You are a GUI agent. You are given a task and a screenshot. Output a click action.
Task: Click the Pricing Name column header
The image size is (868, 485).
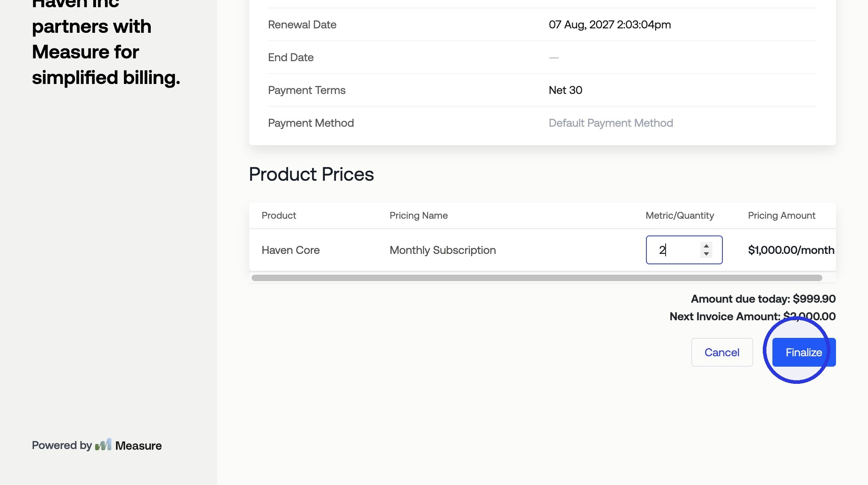[x=419, y=216]
